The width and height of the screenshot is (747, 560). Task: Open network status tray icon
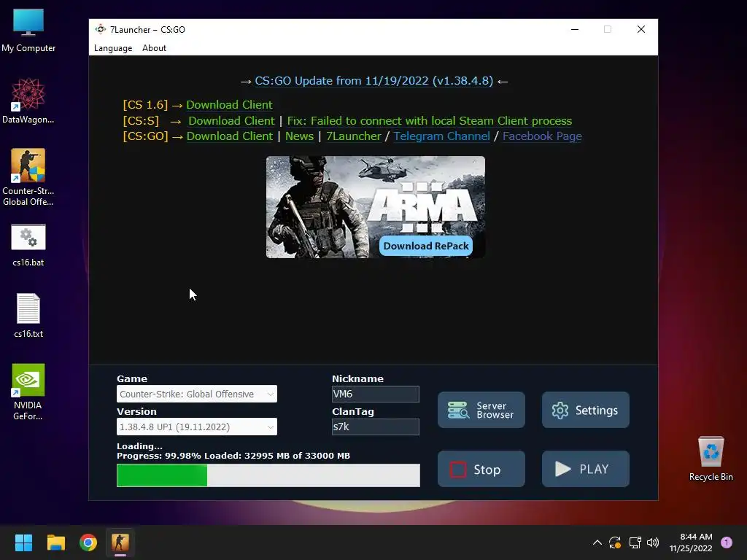tap(635, 542)
